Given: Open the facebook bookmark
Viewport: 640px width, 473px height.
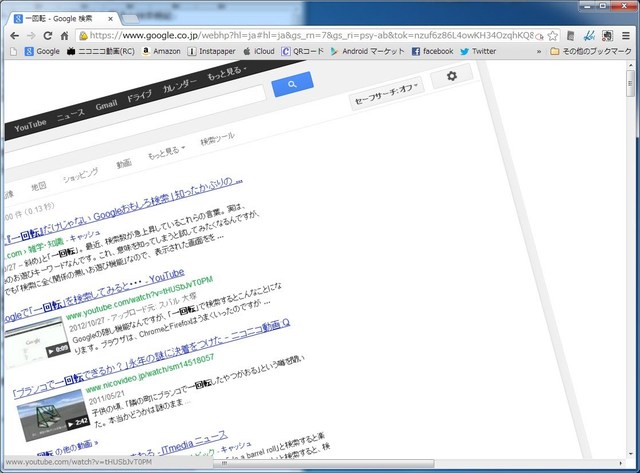Looking at the screenshot, I should (x=431, y=51).
